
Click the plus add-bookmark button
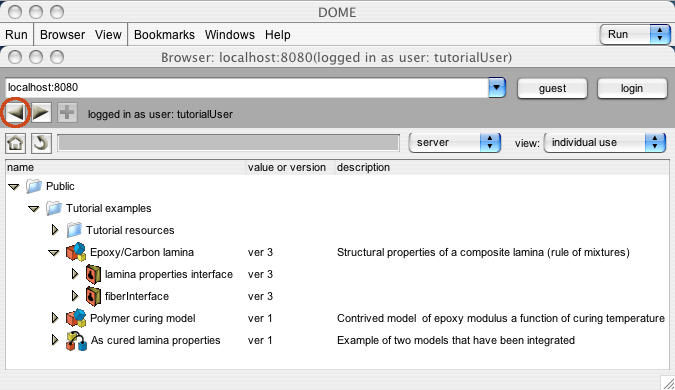[67, 113]
